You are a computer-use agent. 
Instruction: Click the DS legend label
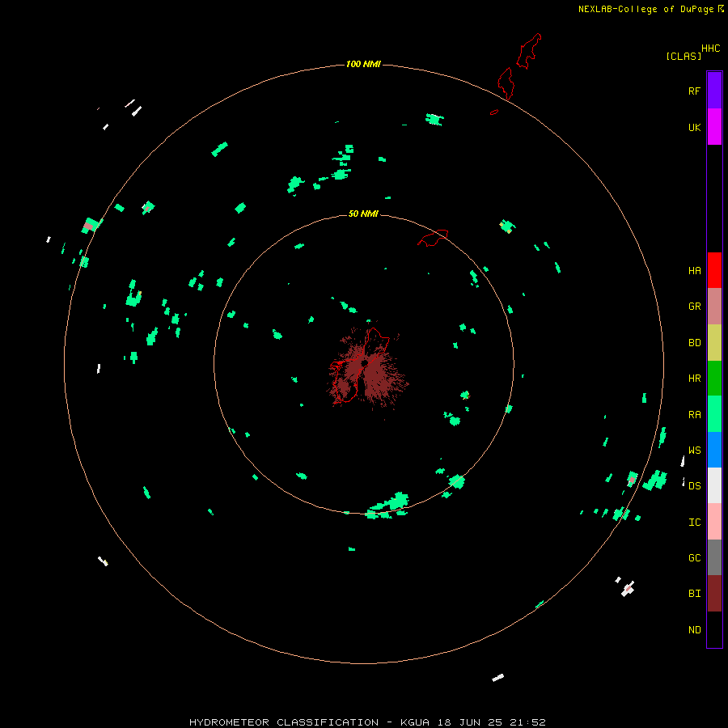tap(694, 486)
